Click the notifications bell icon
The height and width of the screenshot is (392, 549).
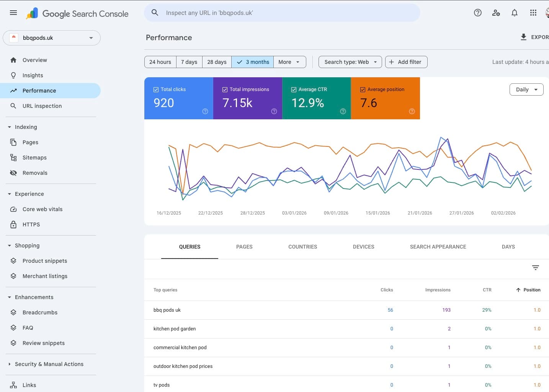(x=515, y=13)
